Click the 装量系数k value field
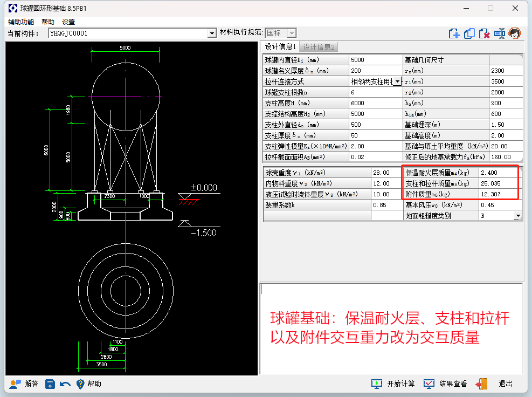Viewport: 532px width, 397px height. 387,205
